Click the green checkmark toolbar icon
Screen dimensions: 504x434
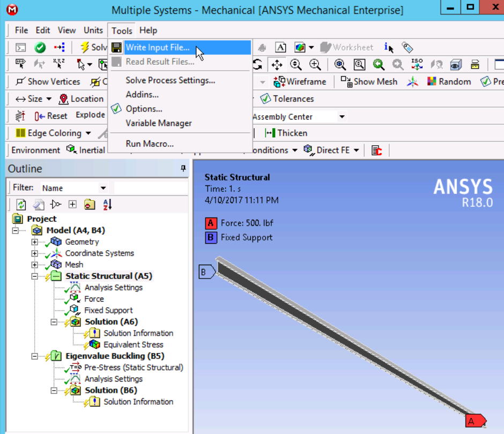(40, 48)
